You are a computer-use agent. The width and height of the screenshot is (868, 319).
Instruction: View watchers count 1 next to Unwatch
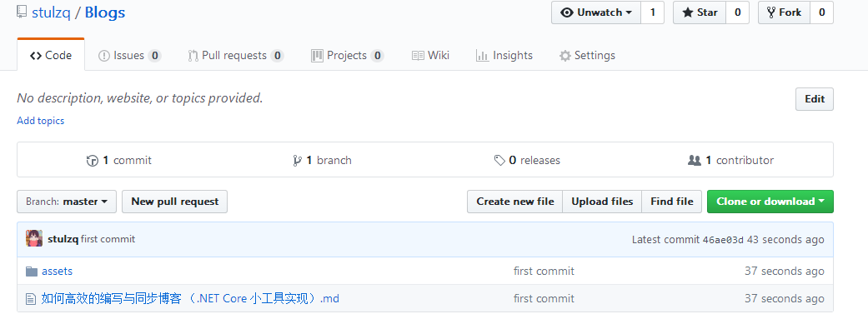click(653, 12)
